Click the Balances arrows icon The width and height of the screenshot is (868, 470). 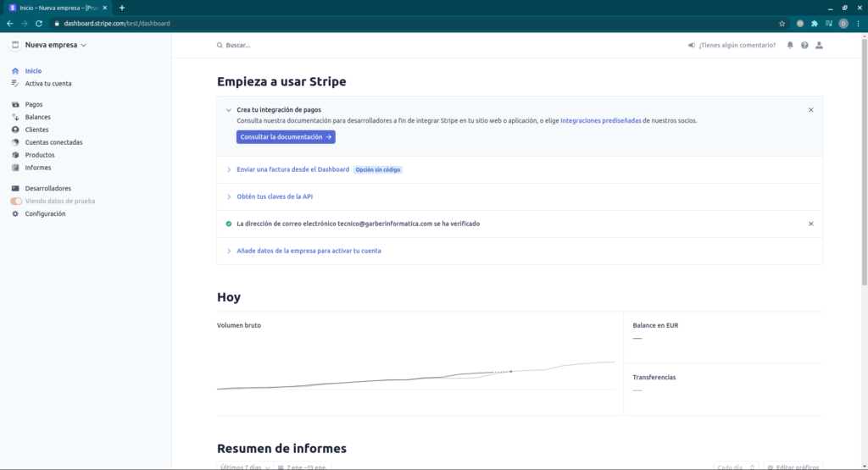tap(15, 117)
